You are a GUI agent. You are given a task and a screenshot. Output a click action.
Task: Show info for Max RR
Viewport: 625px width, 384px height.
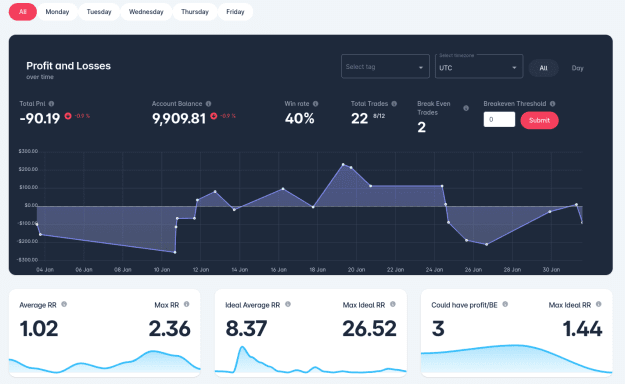coord(187,304)
